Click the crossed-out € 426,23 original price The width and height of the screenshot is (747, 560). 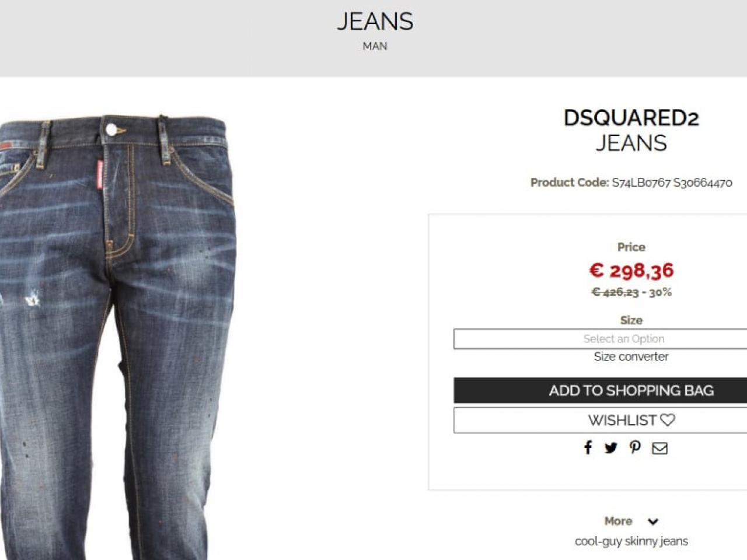[615, 292]
